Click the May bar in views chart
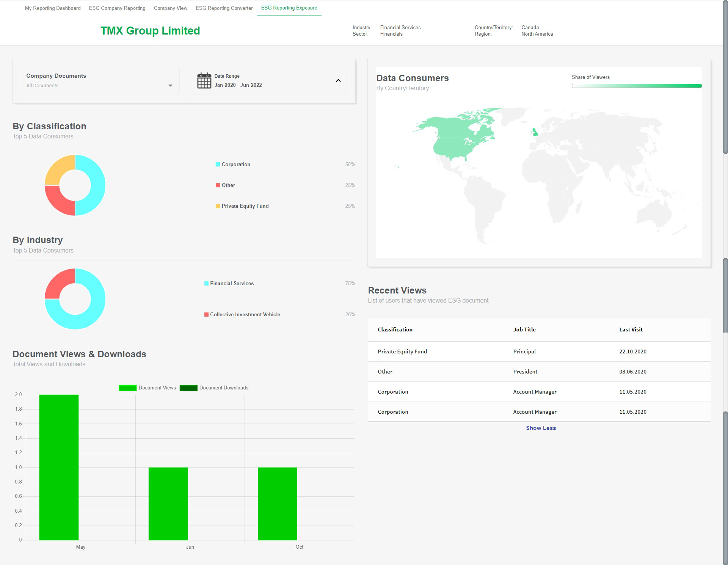Viewport: 728px width, 565px height. [x=59, y=467]
